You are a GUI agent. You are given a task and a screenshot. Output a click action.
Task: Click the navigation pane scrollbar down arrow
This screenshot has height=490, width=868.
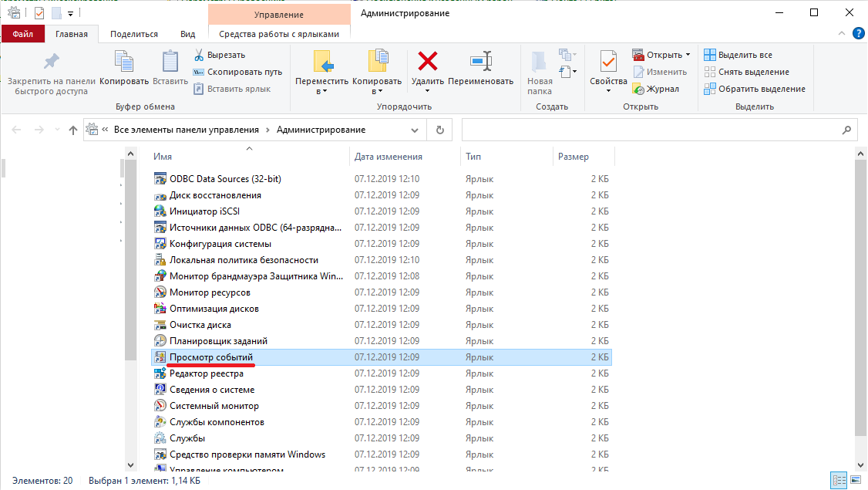point(130,465)
